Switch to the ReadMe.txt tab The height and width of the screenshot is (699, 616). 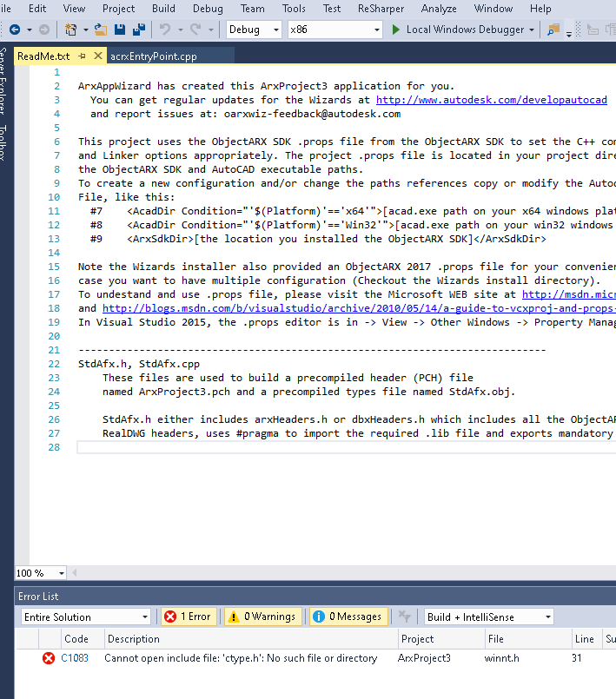pos(43,56)
